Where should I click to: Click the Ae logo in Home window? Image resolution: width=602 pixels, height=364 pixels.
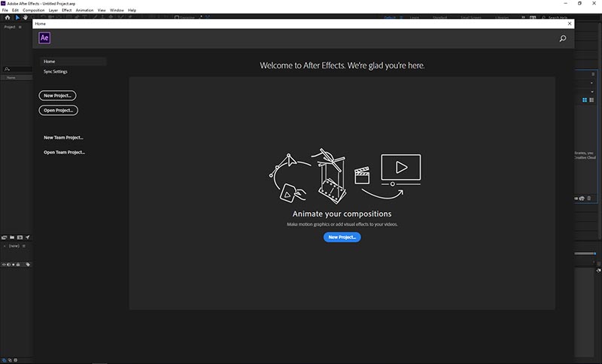pyautogui.click(x=44, y=38)
